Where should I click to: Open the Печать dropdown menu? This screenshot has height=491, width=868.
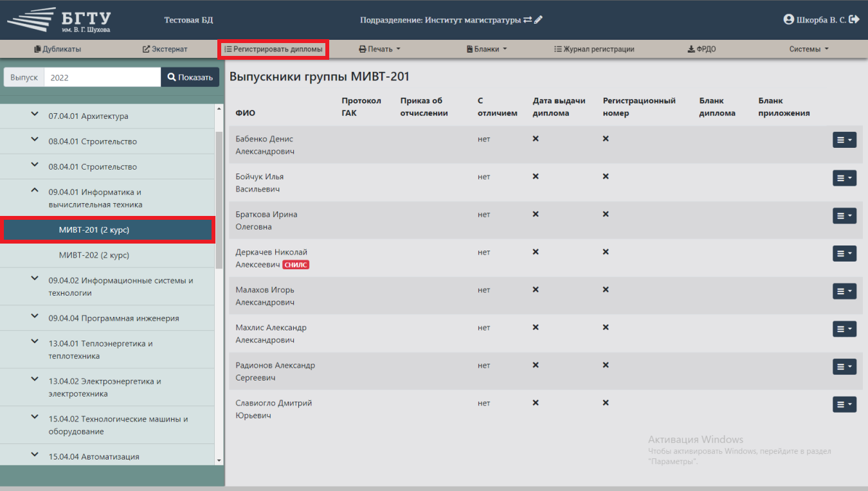(379, 49)
